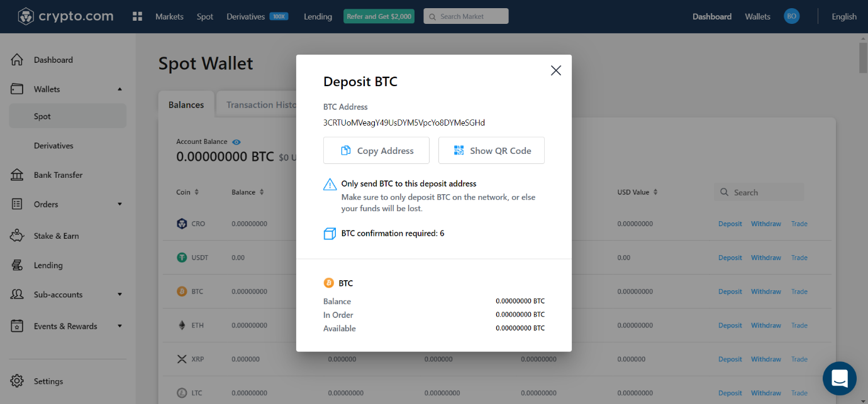This screenshot has width=868, height=404.
Task: Click the USDT coin icon
Action: point(182,258)
